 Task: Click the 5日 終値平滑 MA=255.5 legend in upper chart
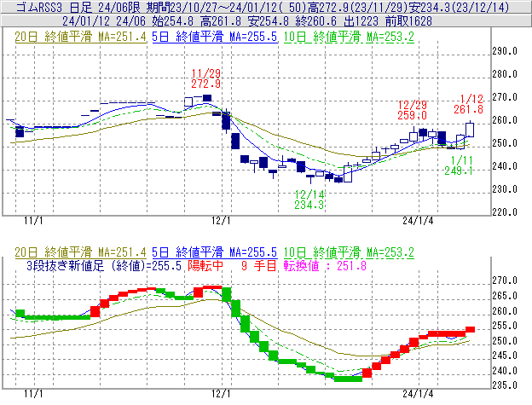(215, 37)
